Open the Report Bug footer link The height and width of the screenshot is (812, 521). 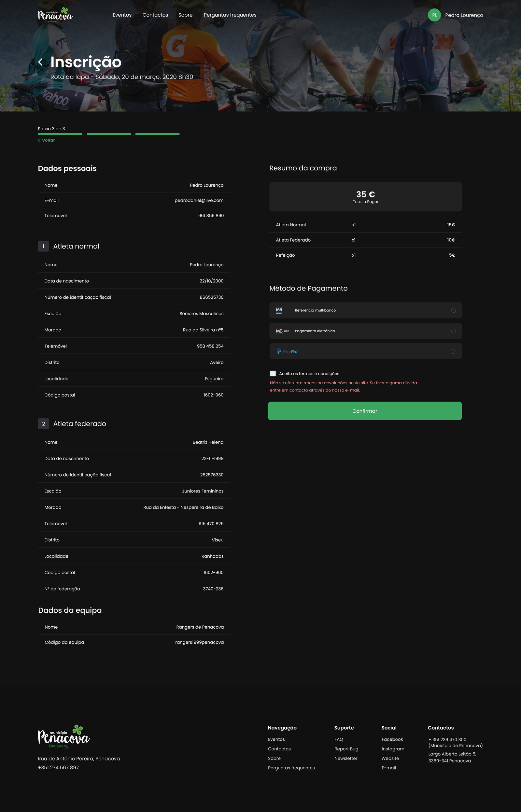(346, 749)
